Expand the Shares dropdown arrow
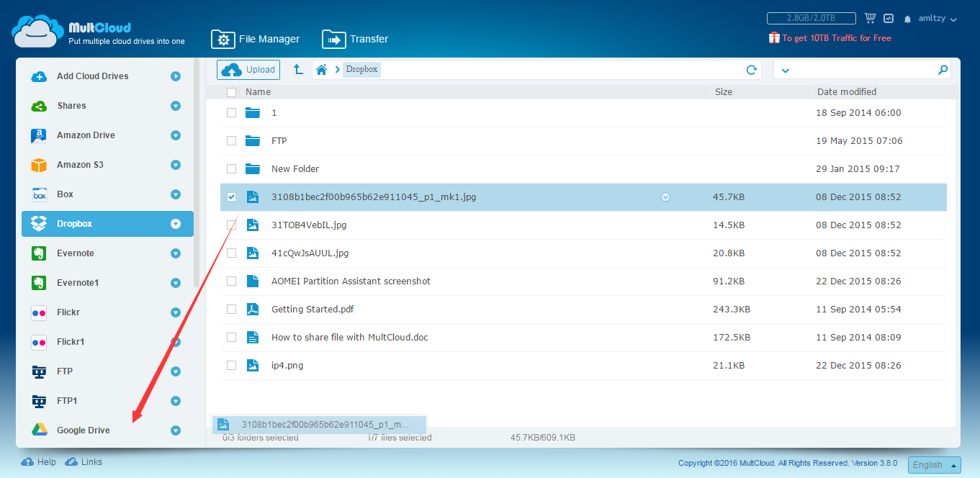This screenshot has width=980, height=478. point(176,106)
